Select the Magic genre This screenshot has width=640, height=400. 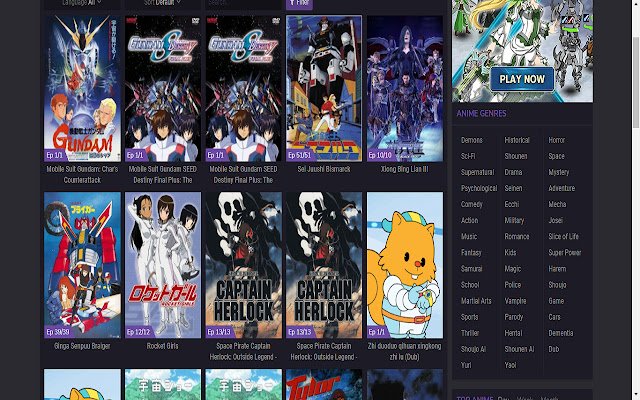(512, 269)
